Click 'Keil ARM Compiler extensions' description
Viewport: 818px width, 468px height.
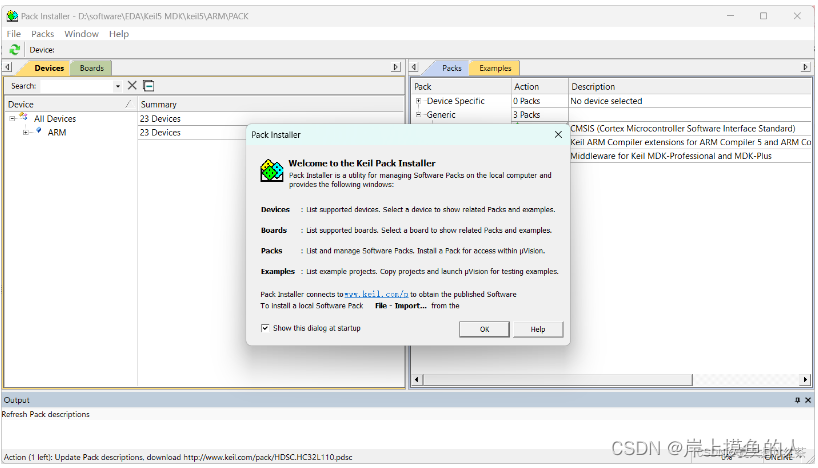[x=691, y=142]
